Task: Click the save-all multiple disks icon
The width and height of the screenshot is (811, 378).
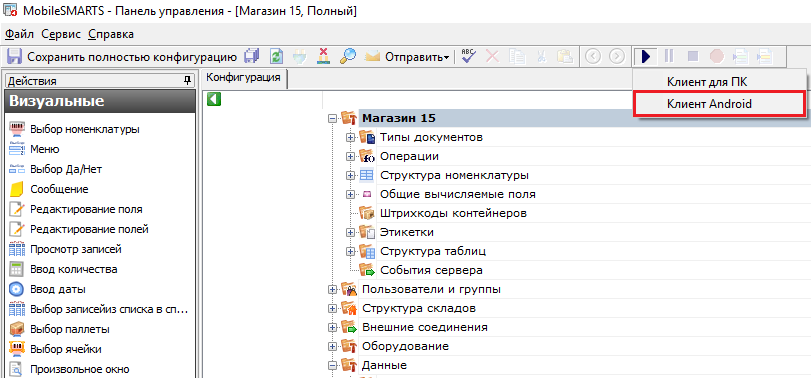Action: [252, 56]
